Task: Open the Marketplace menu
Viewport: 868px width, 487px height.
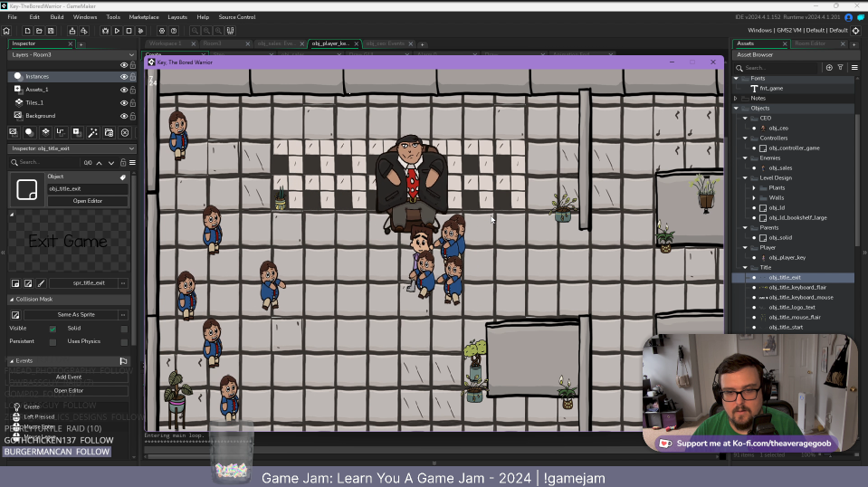Action: pyautogui.click(x=144, y=17)
